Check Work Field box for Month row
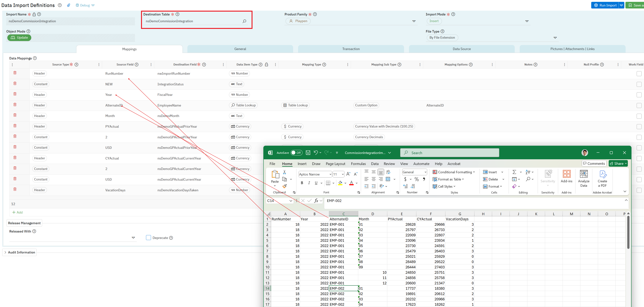 [x=639, y=116]
